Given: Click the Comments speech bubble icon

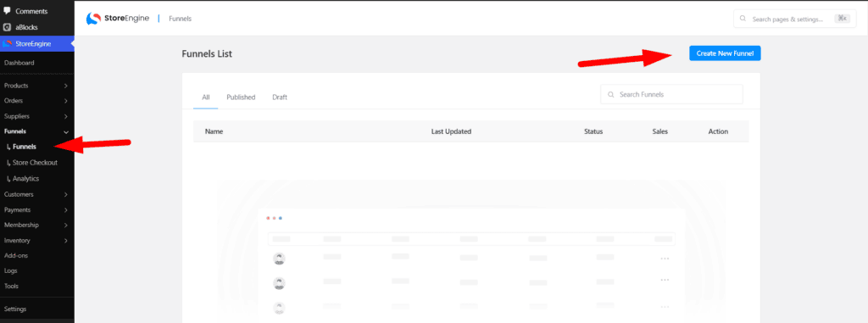Looking at the screenshot, I should click(7, 10).
